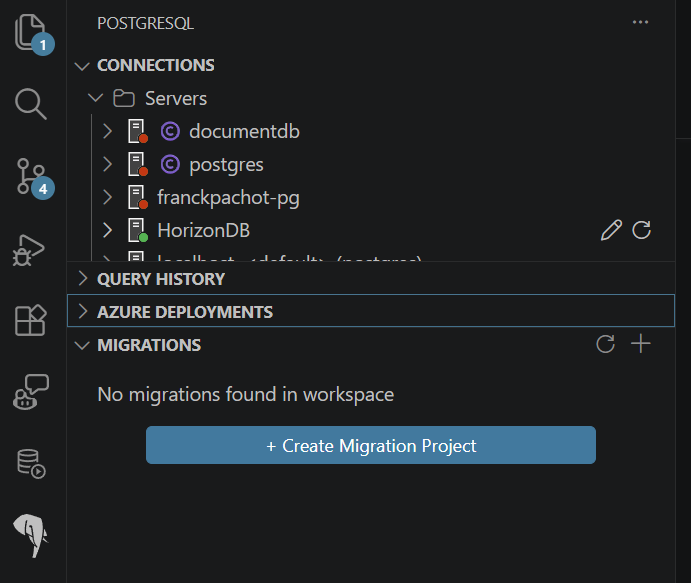Click the AZURE DEPLOYMENTS header text

(x=185, y=312)
